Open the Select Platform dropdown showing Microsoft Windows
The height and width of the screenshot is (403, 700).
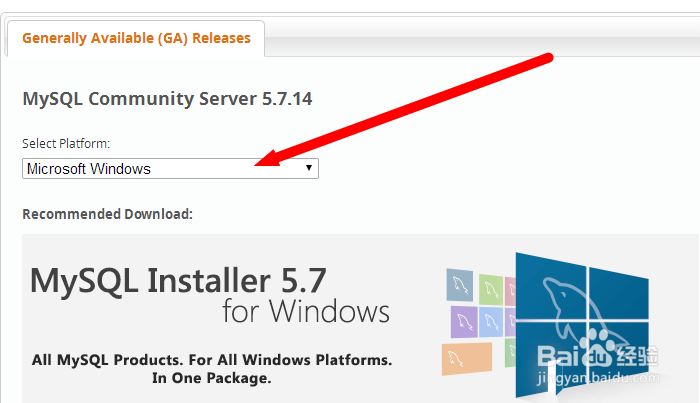[x=170, y=169]
